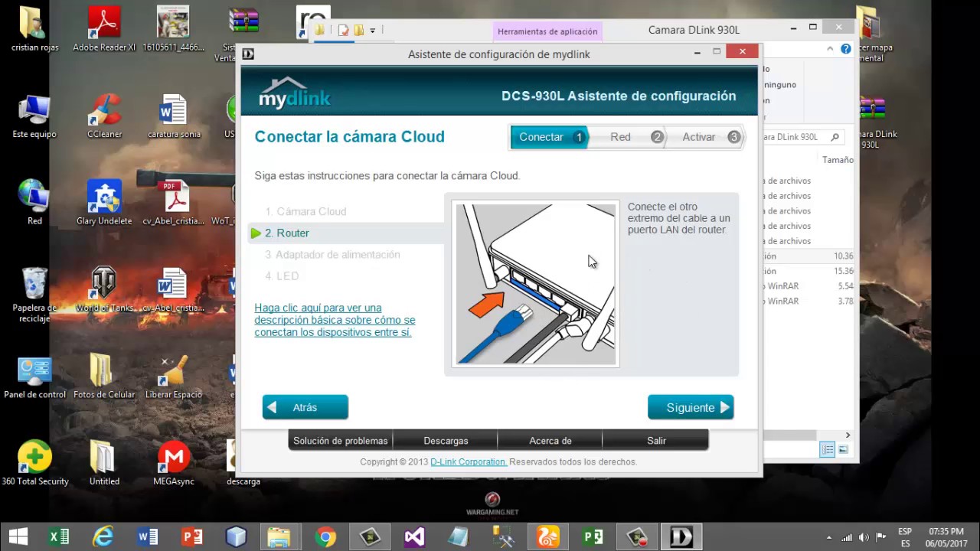Open Word from the taskbar
980x551 pixels.
click(x=148, y=536)
